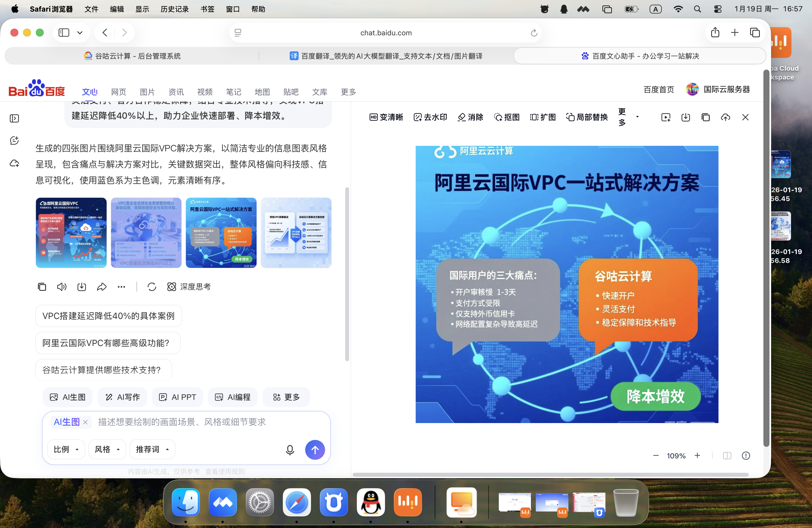Screen dimensions: 812x528
Task: Open the 百度首页 link
Action: coord(658,89)
